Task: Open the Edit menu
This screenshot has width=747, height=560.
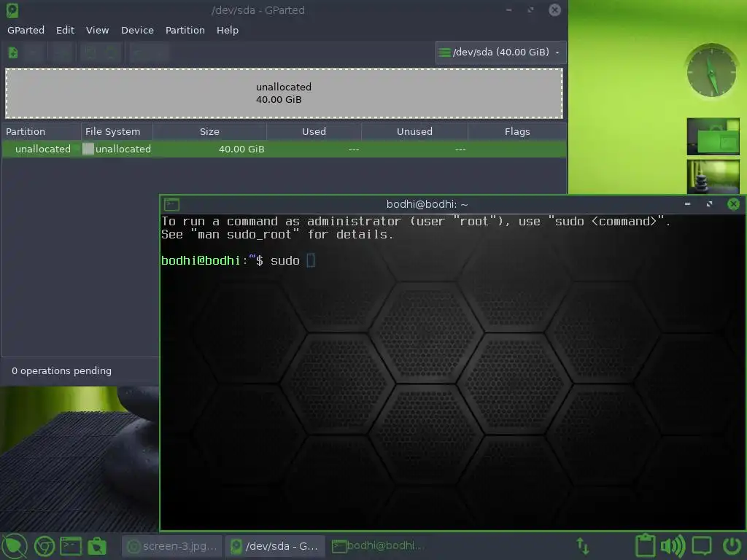Action: pos(65,30)
